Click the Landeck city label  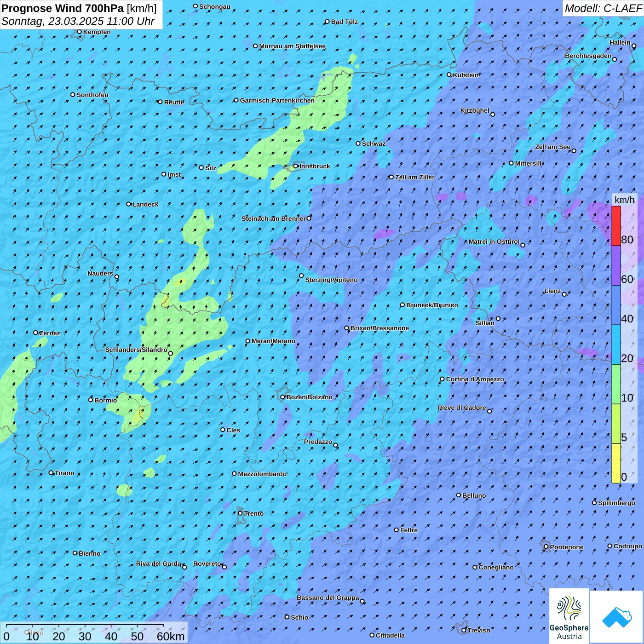[145, 204]
